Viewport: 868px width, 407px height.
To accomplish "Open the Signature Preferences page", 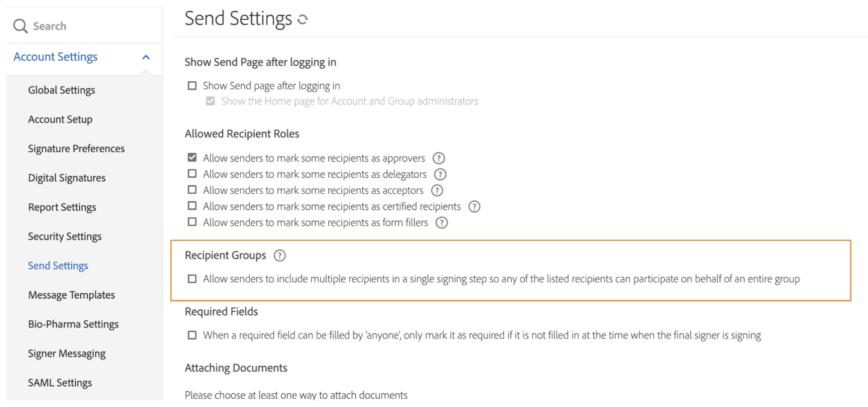I will click(x=76, y=149).
